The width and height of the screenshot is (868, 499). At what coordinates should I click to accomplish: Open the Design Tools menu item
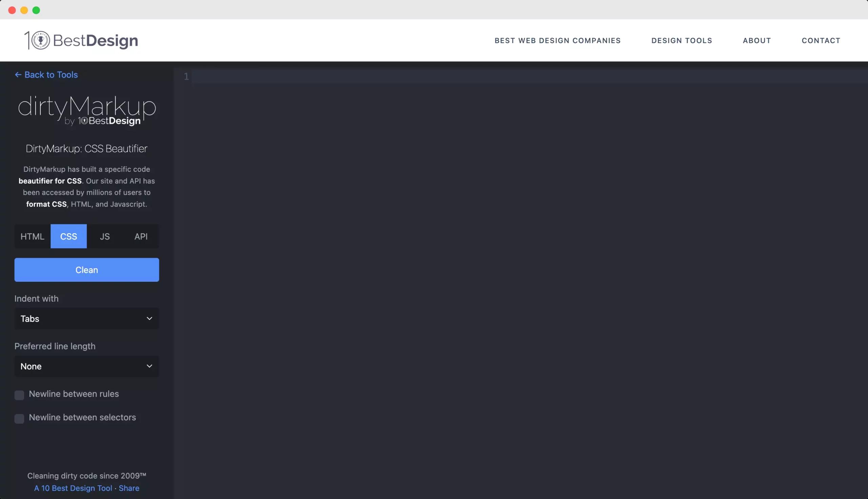(x=681, y=40)
